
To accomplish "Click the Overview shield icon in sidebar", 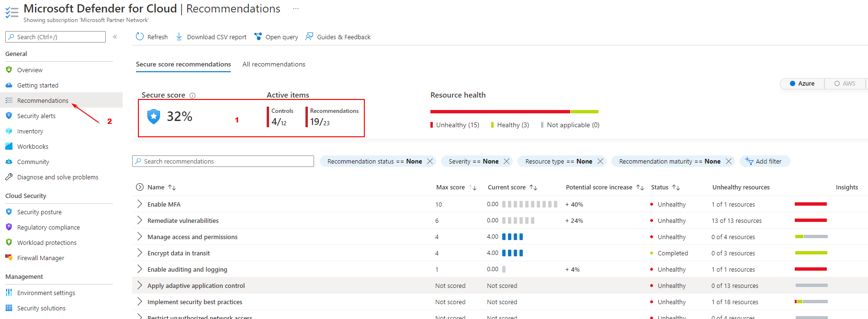I will [x=9, y=70].
